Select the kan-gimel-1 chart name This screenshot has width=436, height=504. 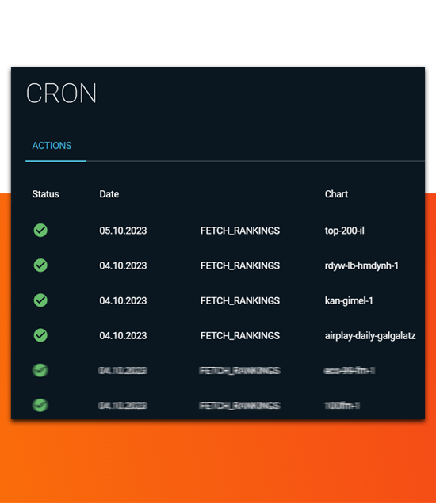(349, 301)
